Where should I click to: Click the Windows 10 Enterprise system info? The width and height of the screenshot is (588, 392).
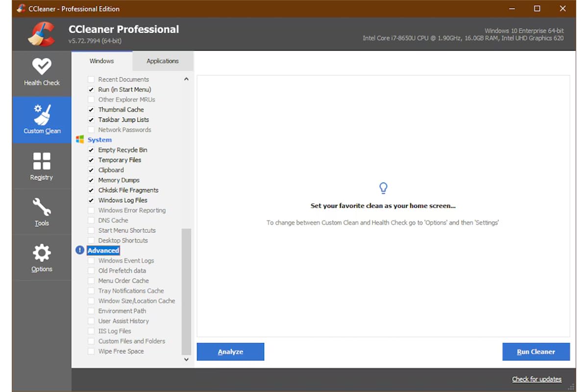(x=524, y=30)
